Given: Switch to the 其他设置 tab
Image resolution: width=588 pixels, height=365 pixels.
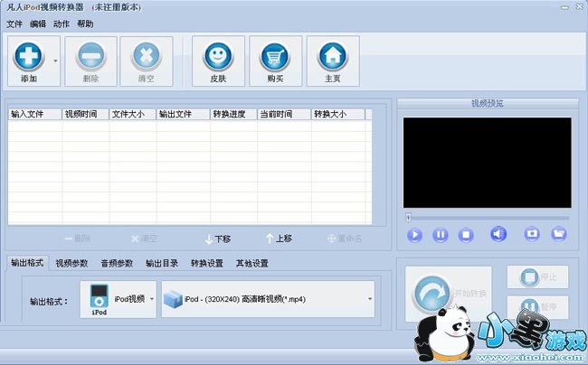Looking at the screenshot, I should click(x=252, y=263).
